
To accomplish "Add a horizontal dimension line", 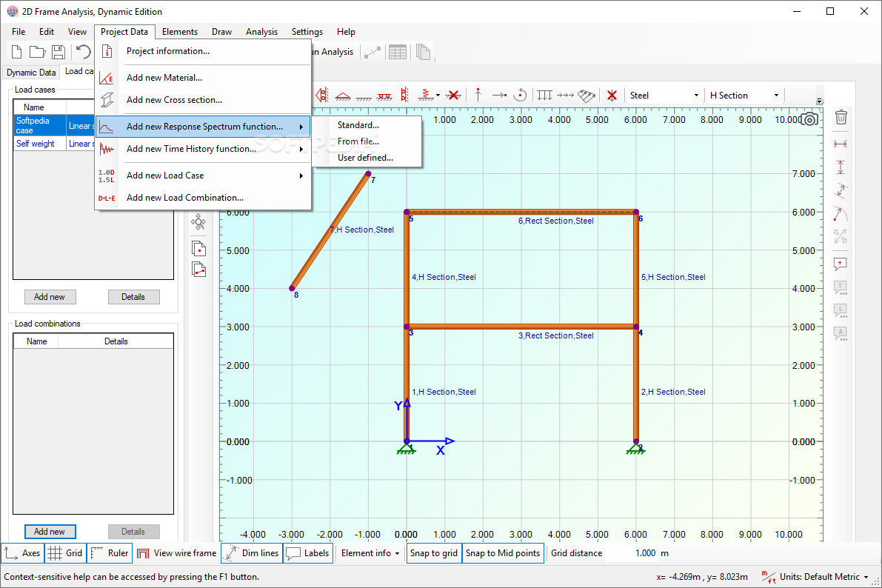I will pos(841,144).
